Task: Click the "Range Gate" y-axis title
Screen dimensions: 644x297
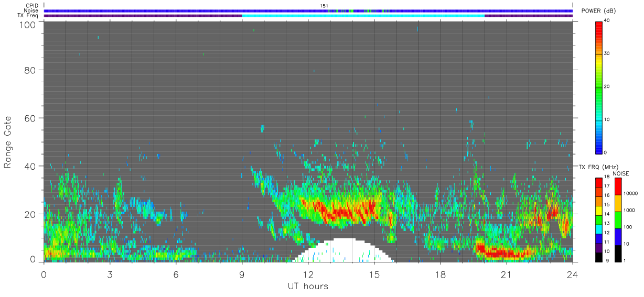Action: coord(8,141)
